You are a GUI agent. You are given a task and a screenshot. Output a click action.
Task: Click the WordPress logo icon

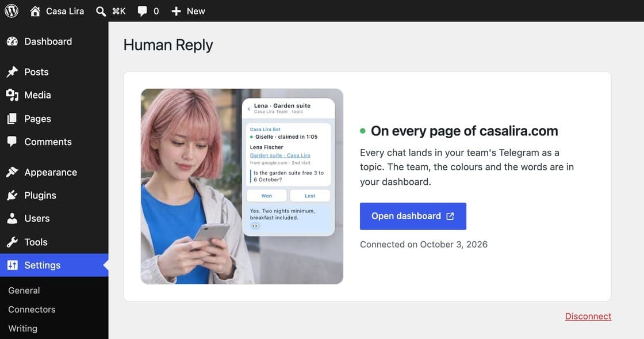11,11
